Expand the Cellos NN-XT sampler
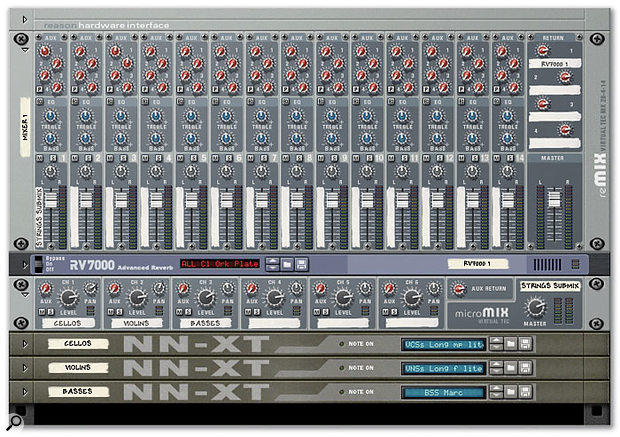This screenshot has height=437, width=620. pyautogui.click(x=25, y=344)
